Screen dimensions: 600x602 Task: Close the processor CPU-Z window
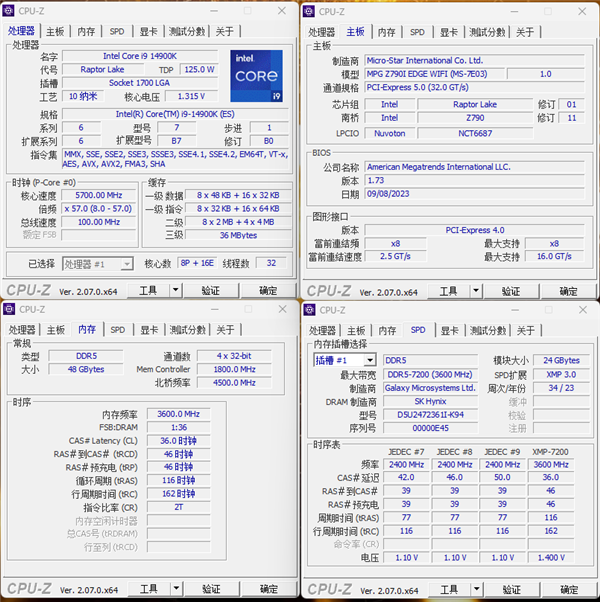282,11
